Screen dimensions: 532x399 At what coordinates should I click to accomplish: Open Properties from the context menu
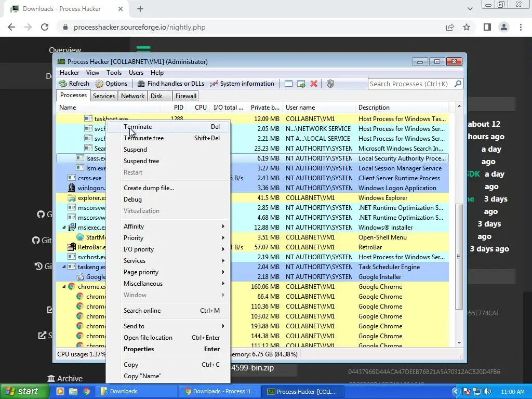click(x=169, y=349)
